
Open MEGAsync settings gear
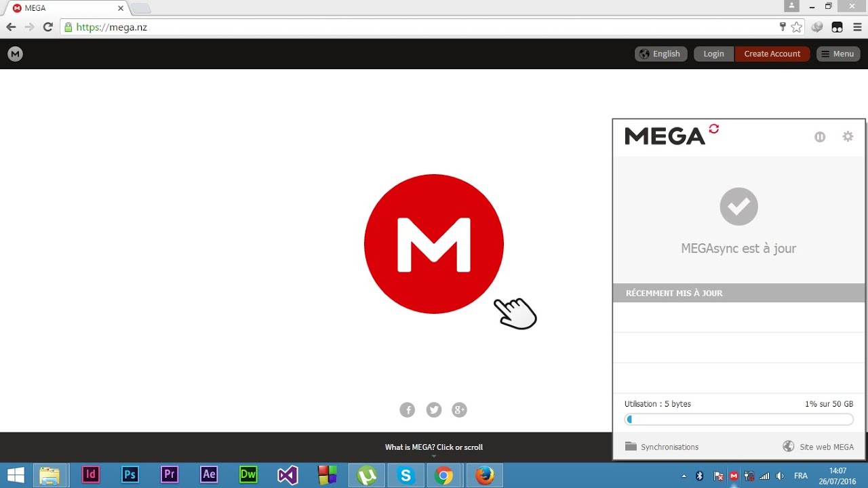(848, 136)
